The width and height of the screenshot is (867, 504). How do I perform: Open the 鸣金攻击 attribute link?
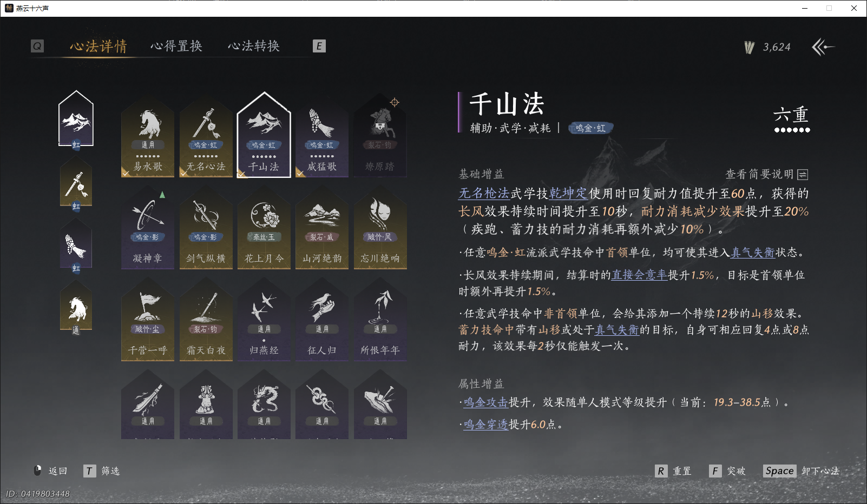click(486, 402)
